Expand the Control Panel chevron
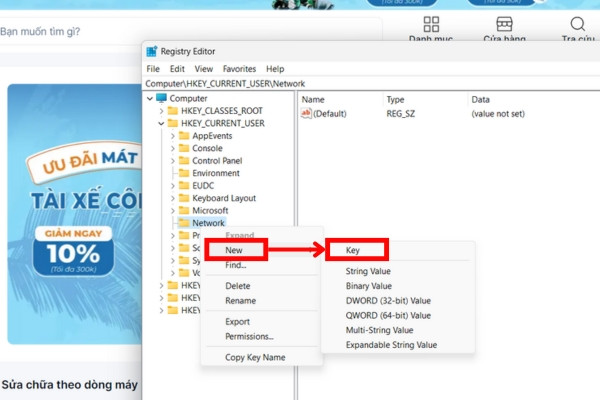Screen dimensions: 600x400 pyautogui.click(x=173, y=161)
